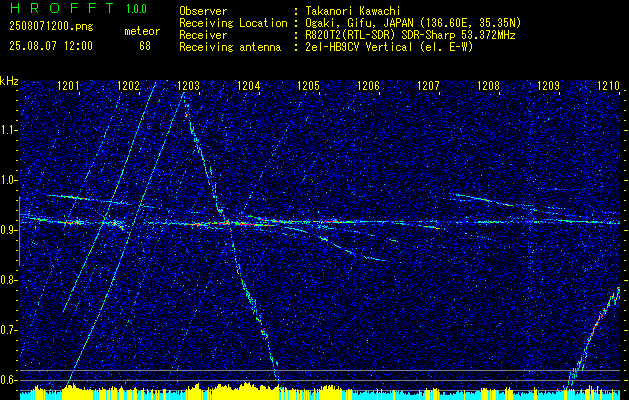Click the 'Receiving antenna' field label

pyautogui.click(x=230, y=47)
